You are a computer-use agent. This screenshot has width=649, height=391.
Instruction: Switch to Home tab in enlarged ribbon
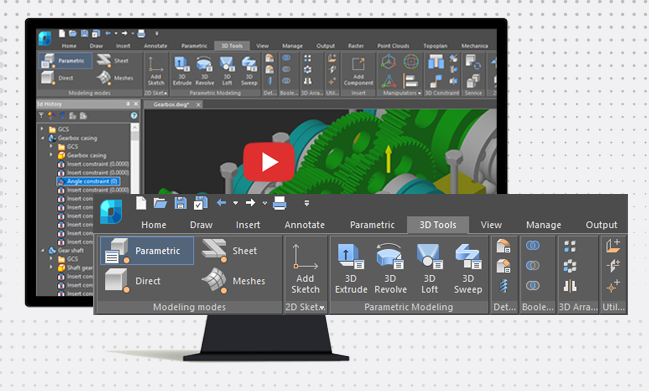click(x=154, y=225)
